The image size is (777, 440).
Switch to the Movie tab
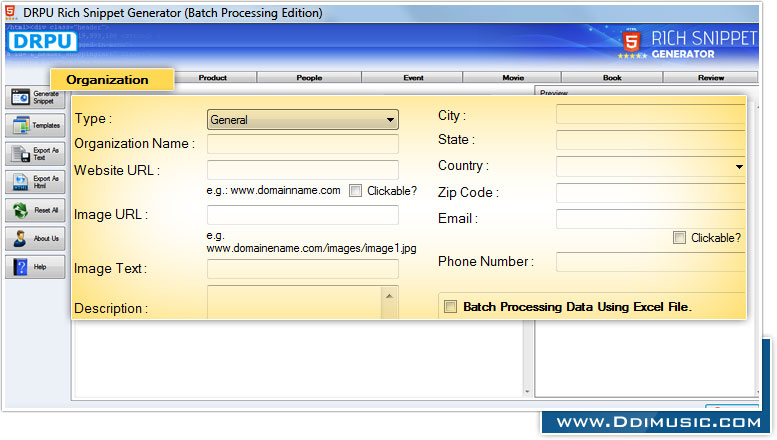[x=512, y=78]
